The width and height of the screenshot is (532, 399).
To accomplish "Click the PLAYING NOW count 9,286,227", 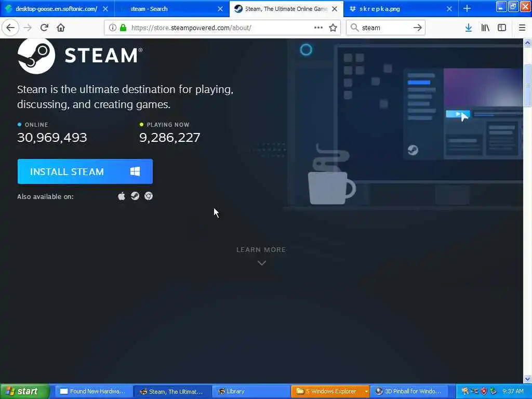I will click(x=170, y=137).
